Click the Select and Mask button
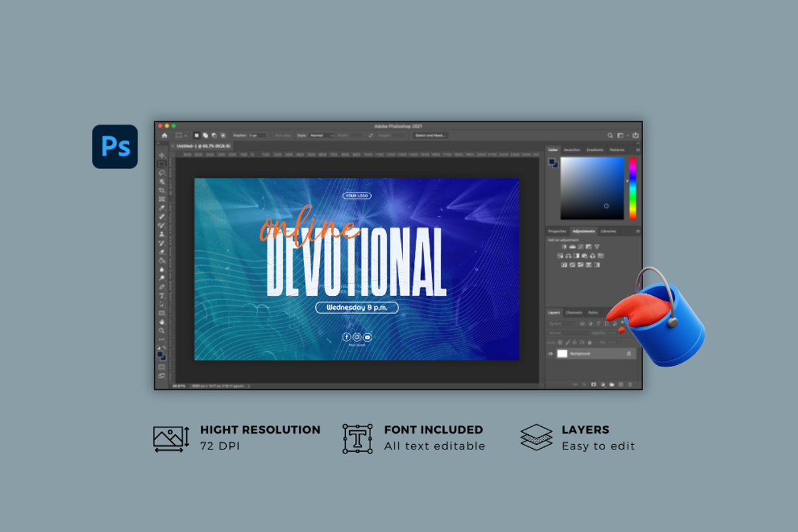 point(430,135)
